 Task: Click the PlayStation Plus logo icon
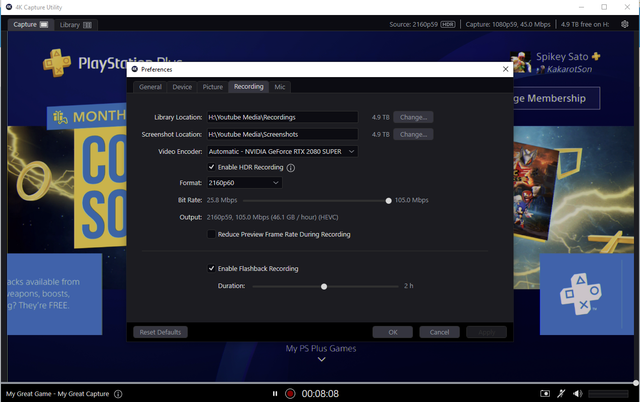pos(57,63)
